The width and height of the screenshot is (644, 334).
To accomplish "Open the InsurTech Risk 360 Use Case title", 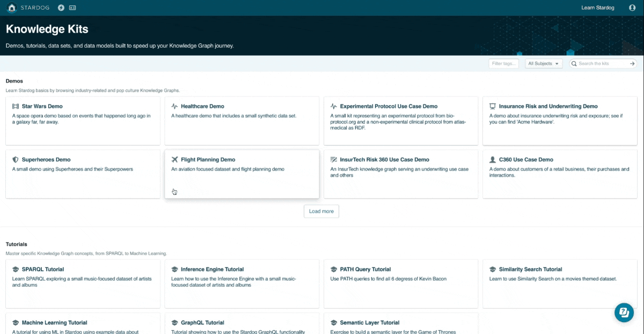I will click(385, 160).
